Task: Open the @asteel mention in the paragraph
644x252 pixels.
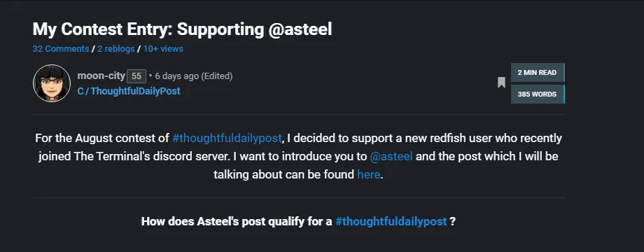Action: click(391, 156)
